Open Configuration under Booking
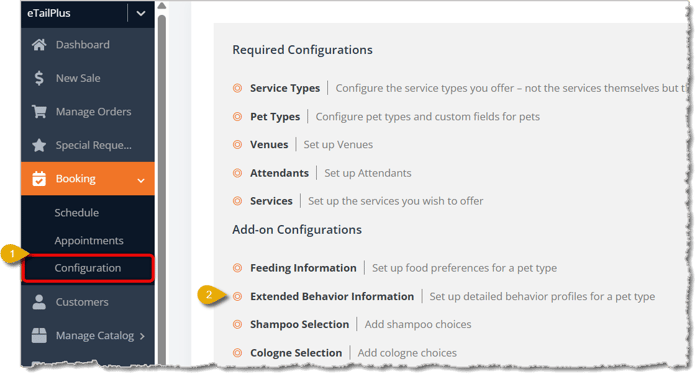The height and width of the screenshot is (377, 700). click(x=88, y=268)
